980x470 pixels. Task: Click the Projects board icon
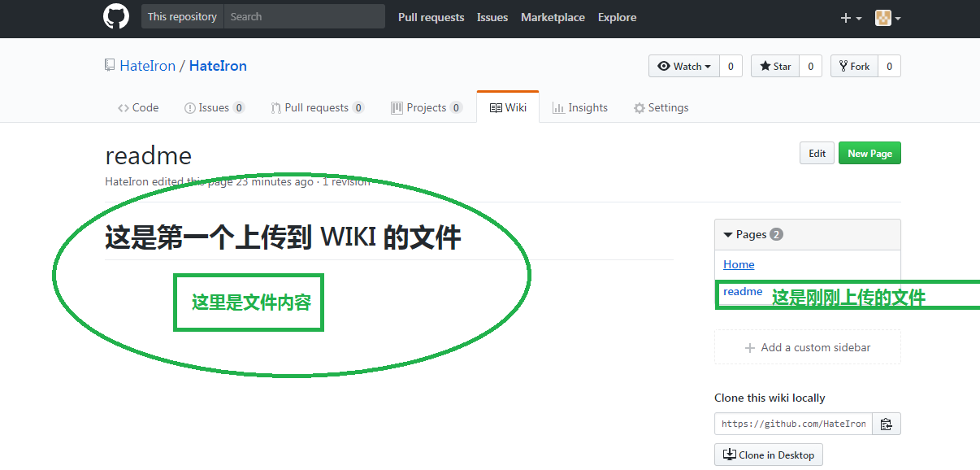(x=396, y=107)
